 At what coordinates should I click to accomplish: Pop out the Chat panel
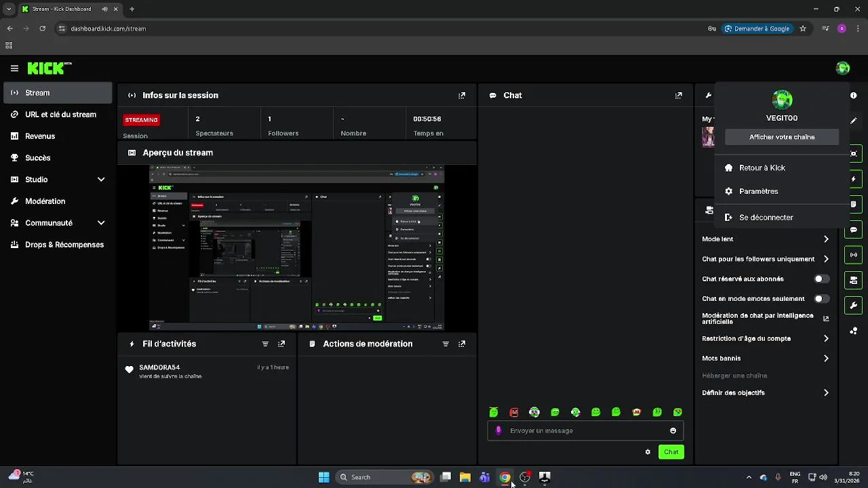[678, 96]
